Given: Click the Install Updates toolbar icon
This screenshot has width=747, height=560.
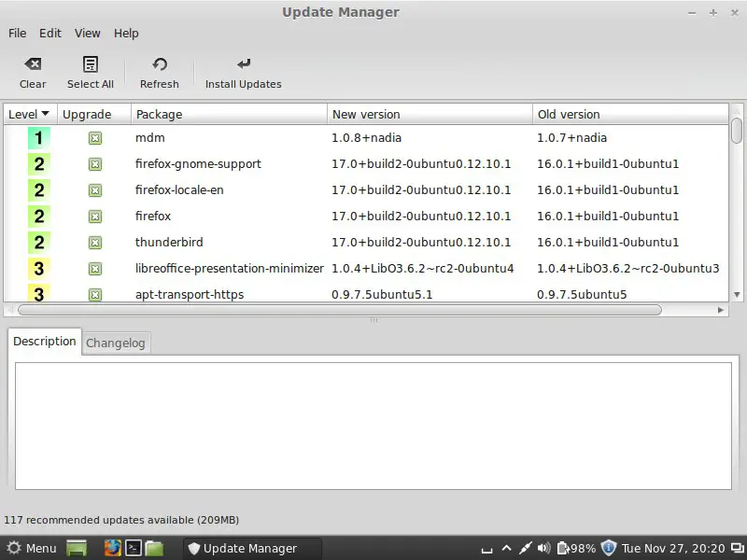Looking at the screenshot, I should [244, 63].
